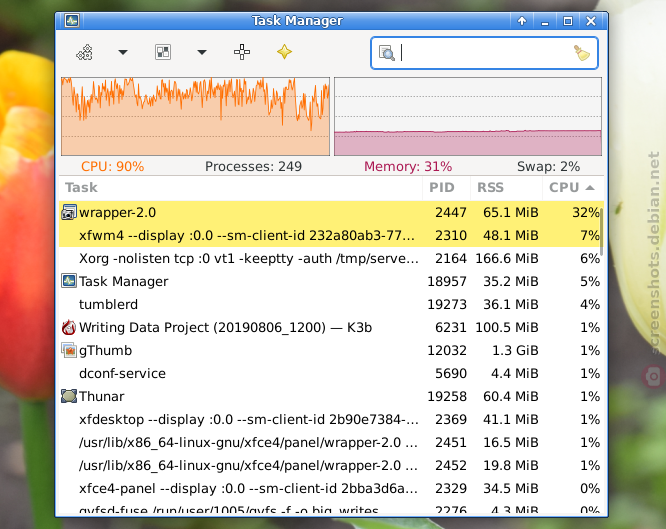Click the gThumb application icon
This screenshot has height=529, width=666.
tap(69, 350)
